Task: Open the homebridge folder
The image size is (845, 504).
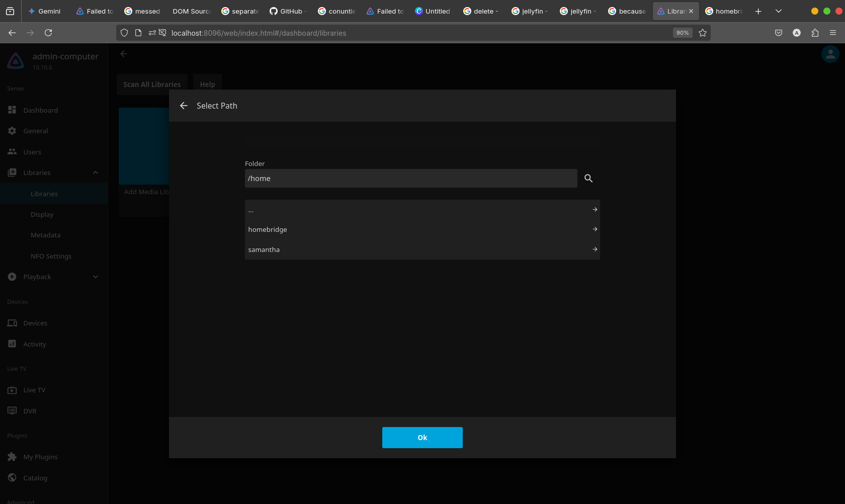Action: (x=421, y=229)
